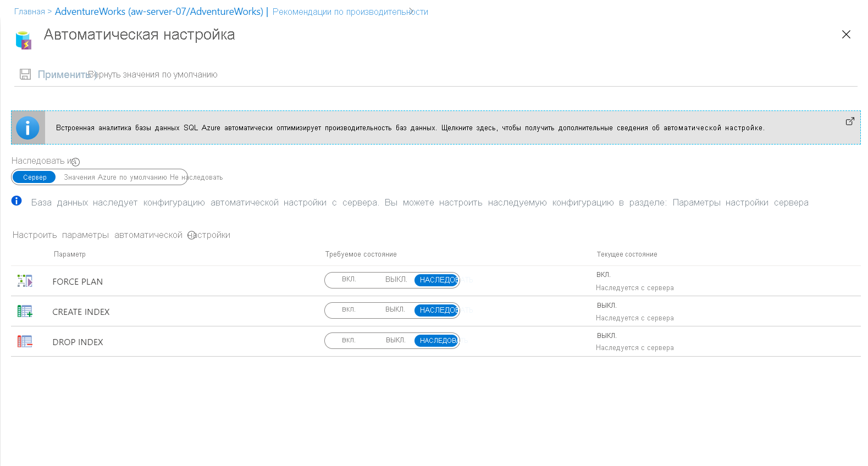This screenshot has height=466, width=868.
Task: Open the banner's external link icon
Action: click(850, 121)
